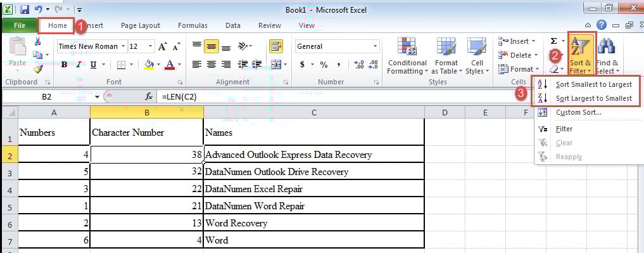This screenshot has height=253, width=644.
Task: Center text horizontally in cell
Action: [212, 65]
